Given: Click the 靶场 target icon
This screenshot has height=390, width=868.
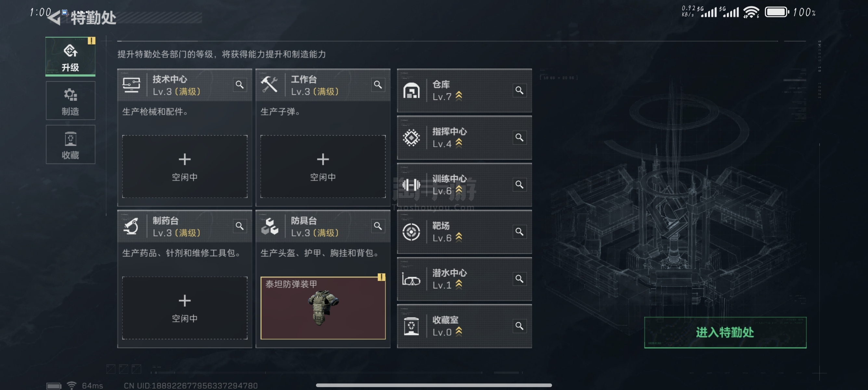Looking at the screenshot, I should pyautogui.click(x=411, y=232).
